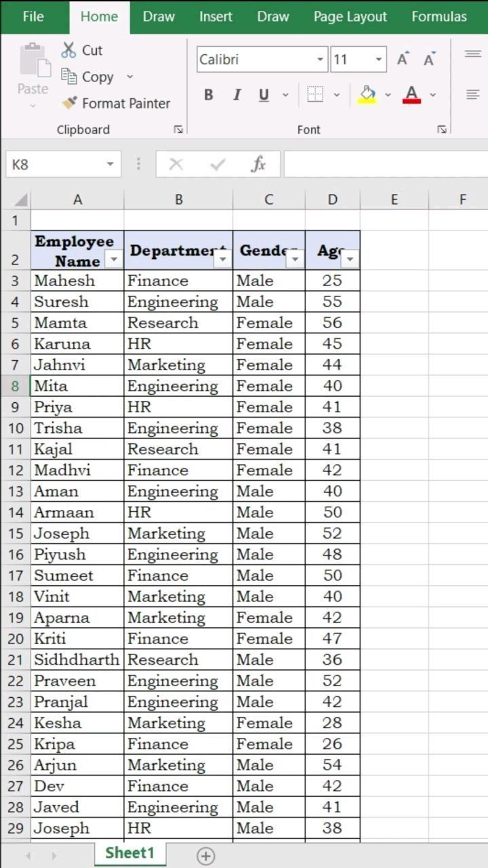Expand the Calibri font name dropdown
The height and width of the screenshot is (868, 488).
[320, 60]
